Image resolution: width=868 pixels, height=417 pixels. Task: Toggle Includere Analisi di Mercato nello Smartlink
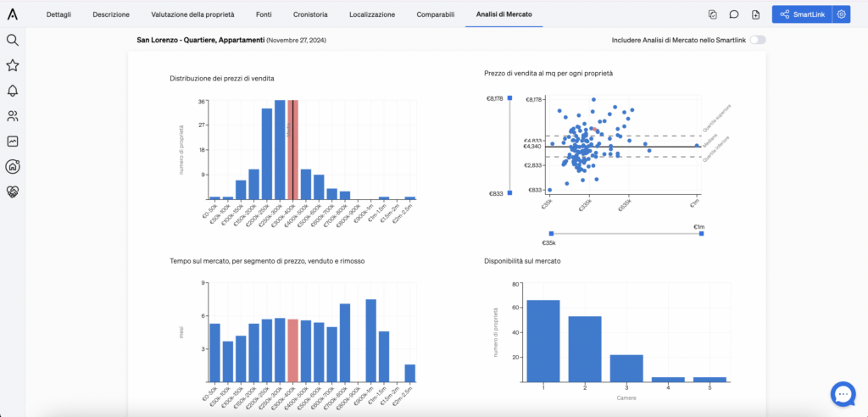coord(758,40)
